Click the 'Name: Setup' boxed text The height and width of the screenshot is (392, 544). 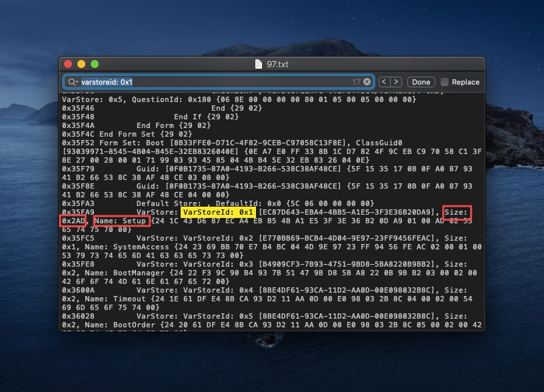121,221
